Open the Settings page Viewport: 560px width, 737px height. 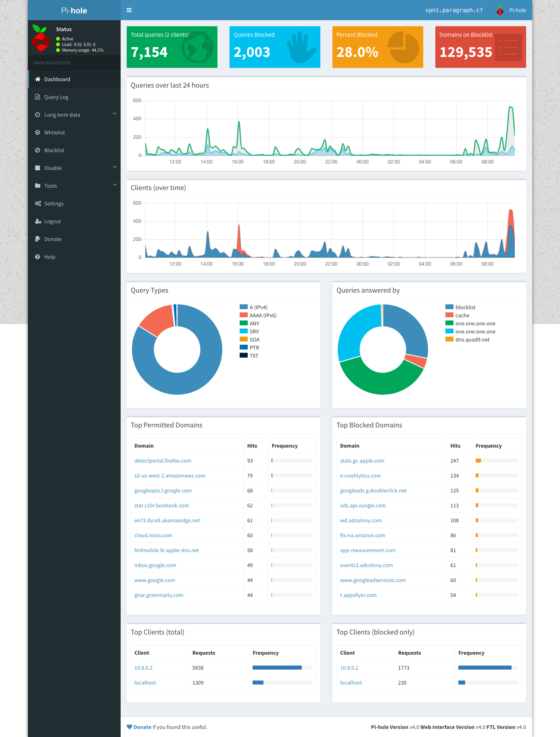(74, 203)
